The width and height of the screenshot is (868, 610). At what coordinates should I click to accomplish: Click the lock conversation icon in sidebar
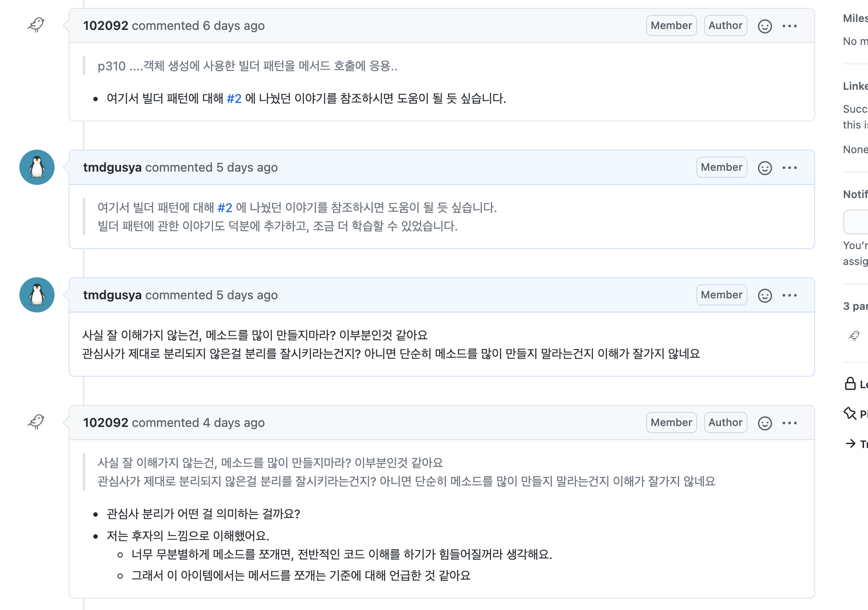click(x=850, y=384)
